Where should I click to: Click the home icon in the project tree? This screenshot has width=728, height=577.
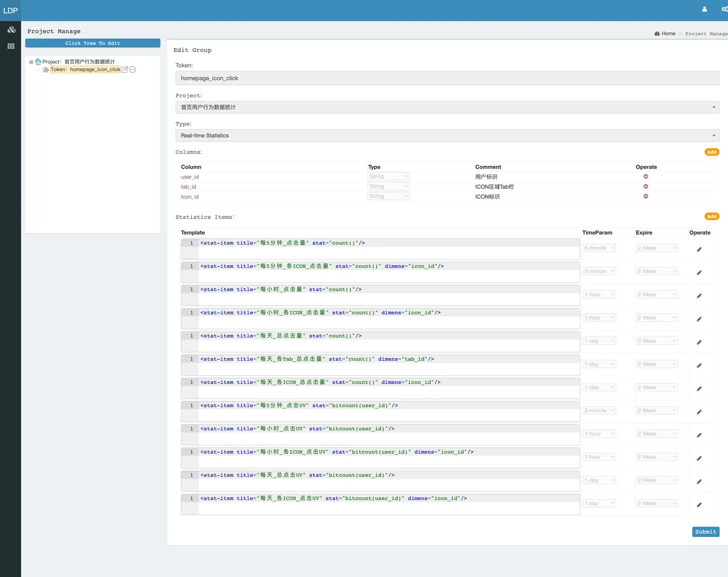(38, 61)
